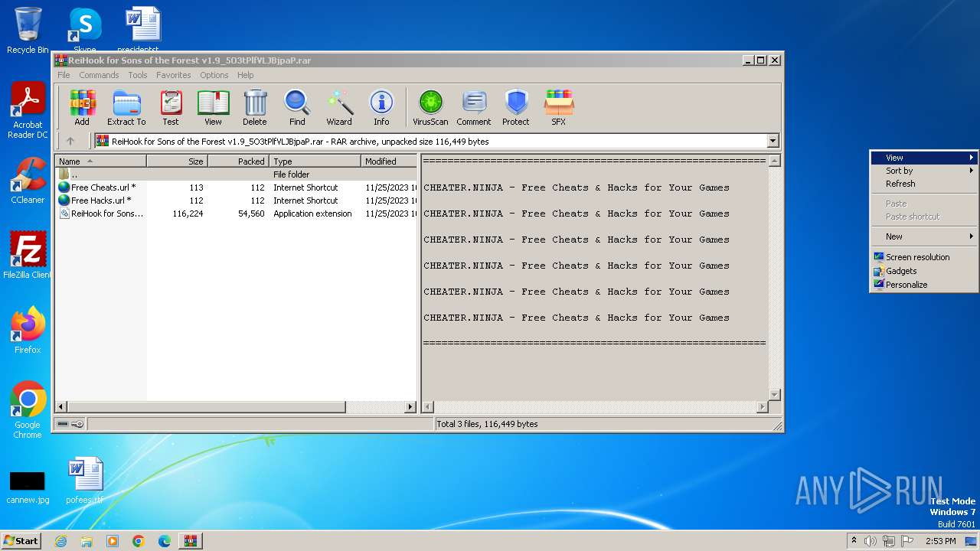This screenshot has width=980, height=551.
Task: Expand the New submenu
Action: click(x=924, y=236)
